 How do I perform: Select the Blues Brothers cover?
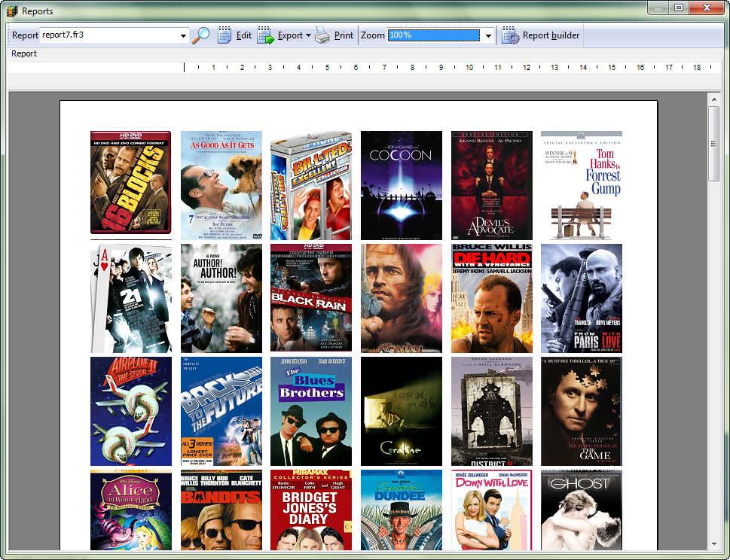pyautogui.click(x=311, y=411)
